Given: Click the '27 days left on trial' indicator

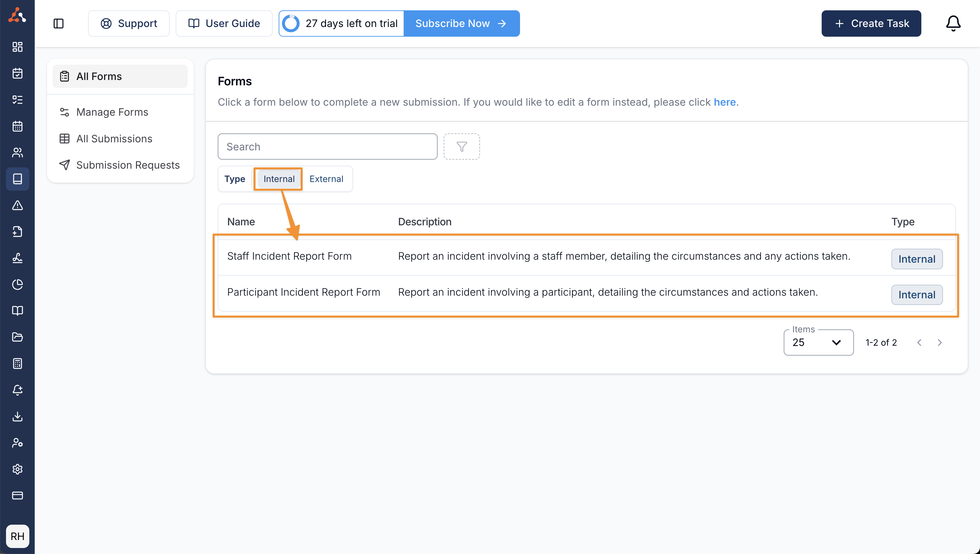Looking at the screenshot, I should (342, 24).
